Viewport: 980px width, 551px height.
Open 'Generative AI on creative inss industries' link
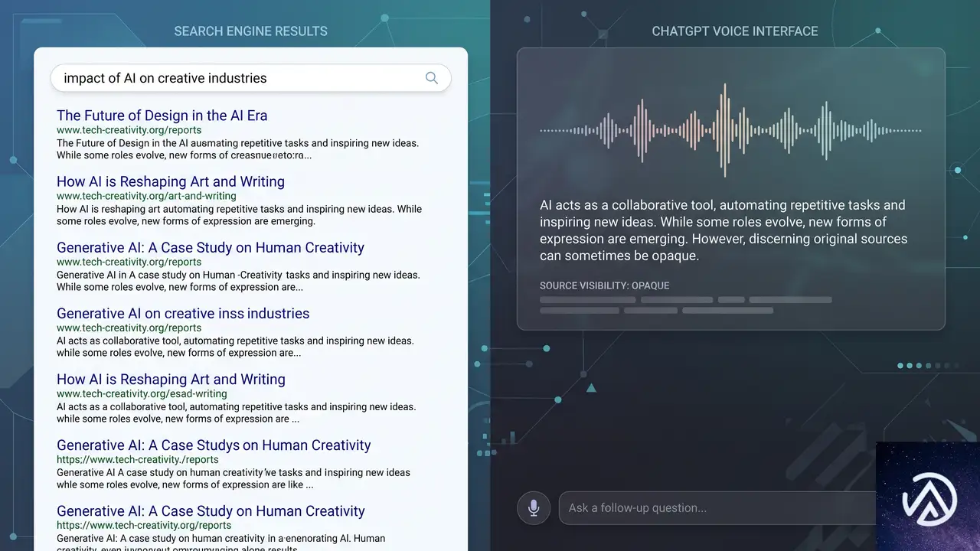(183, 314)
